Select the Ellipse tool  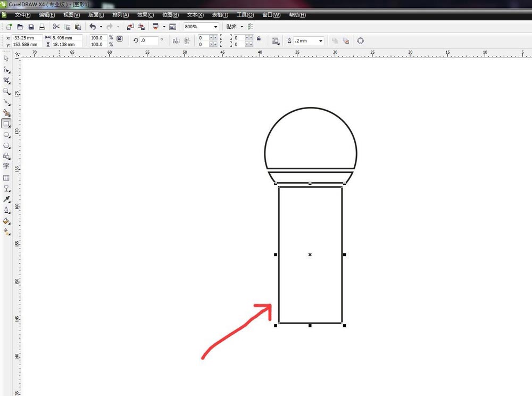pyautogui.click(x=6, y=135)
